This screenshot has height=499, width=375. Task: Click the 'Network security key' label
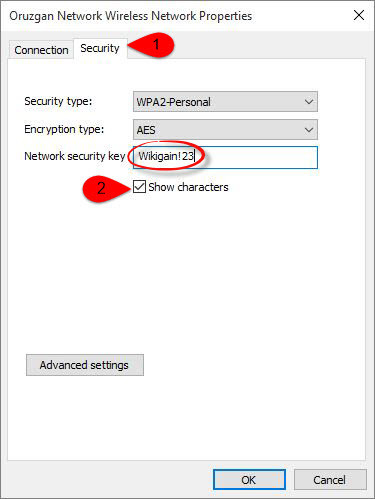click(x=75, y=156)
